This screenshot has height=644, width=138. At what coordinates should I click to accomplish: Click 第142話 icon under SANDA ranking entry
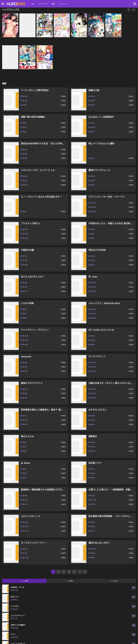click(11, 590)
